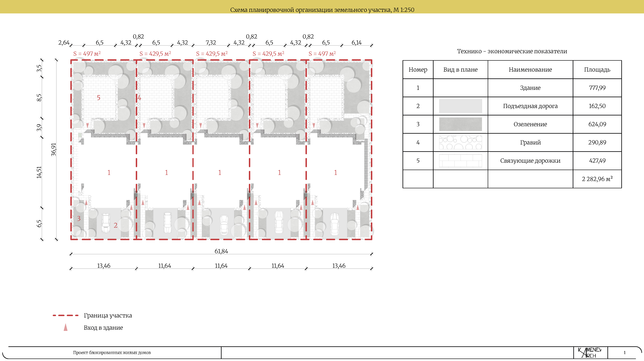644x361 pixels.
Task: Click the area value "290,89"
Action: pyautogui.click(x=597, y=142)
